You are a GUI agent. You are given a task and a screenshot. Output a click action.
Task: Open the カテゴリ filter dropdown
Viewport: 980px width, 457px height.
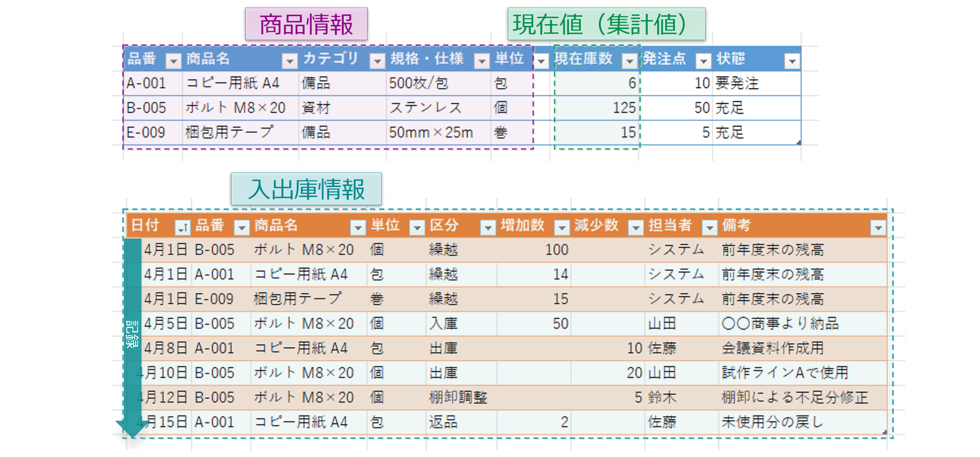[377, 61]
